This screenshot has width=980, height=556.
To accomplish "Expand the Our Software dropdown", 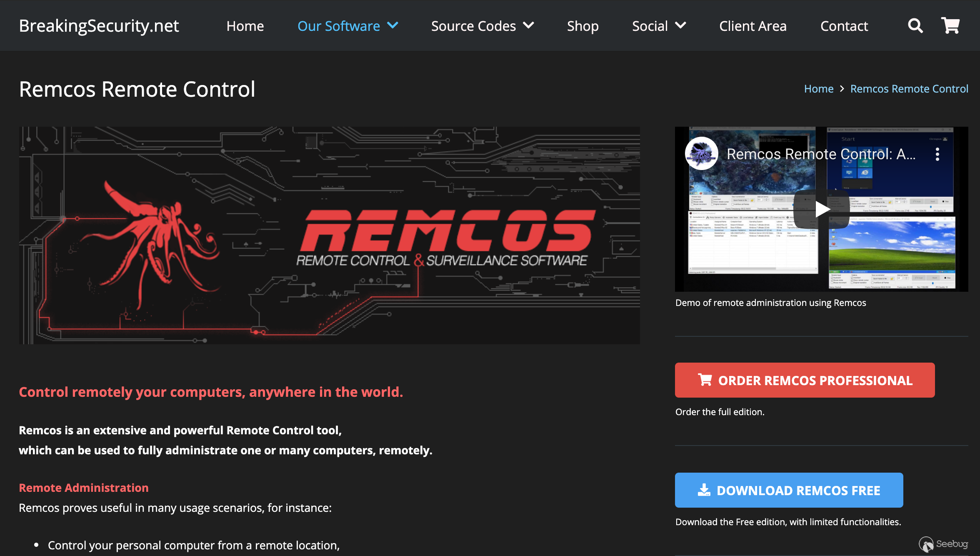I will point(347,26).
